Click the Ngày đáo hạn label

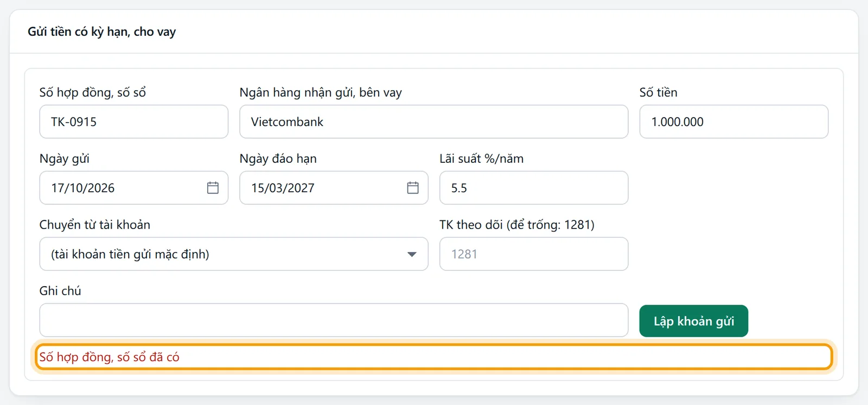pyautogui.click(x=278, y=159)
